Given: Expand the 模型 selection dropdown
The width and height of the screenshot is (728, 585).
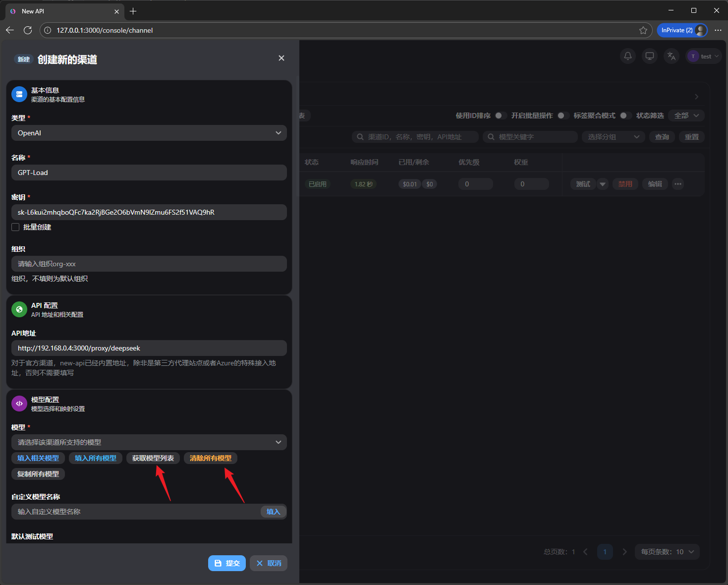Looking at the screenshot, I should click(149, 442).
